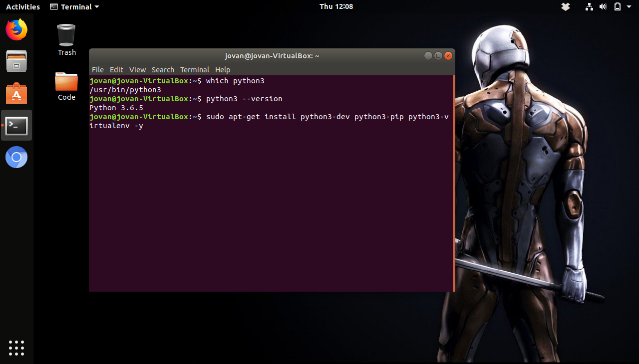Select the Trash desktop icon
Screen dimensions: 639x364
[x=66, y=40]
